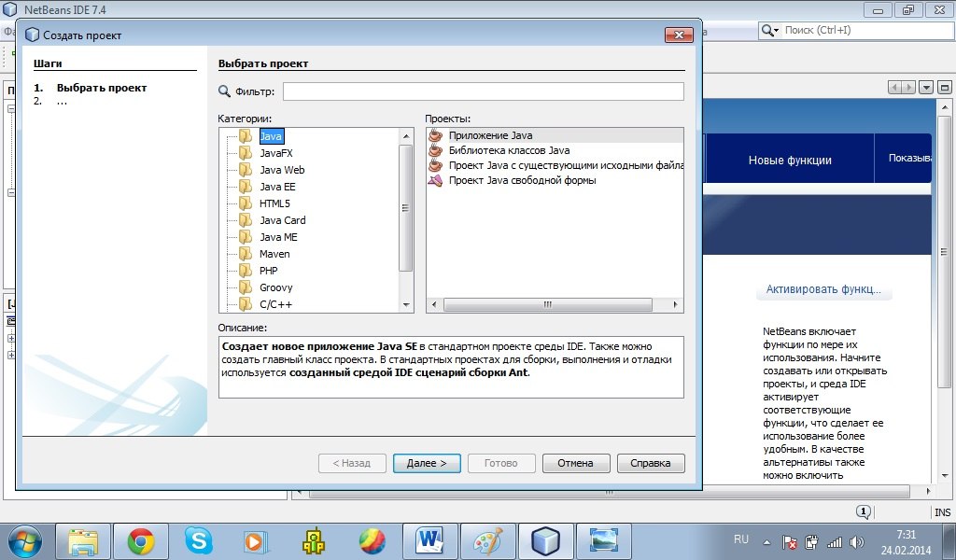
Task: Select Проект Java с существующими исходными файлами
Action: point(566,165)
